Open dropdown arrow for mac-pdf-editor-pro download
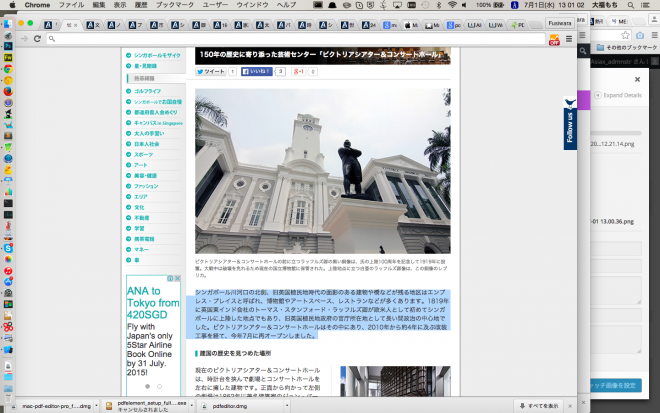 tap(96, 406)
